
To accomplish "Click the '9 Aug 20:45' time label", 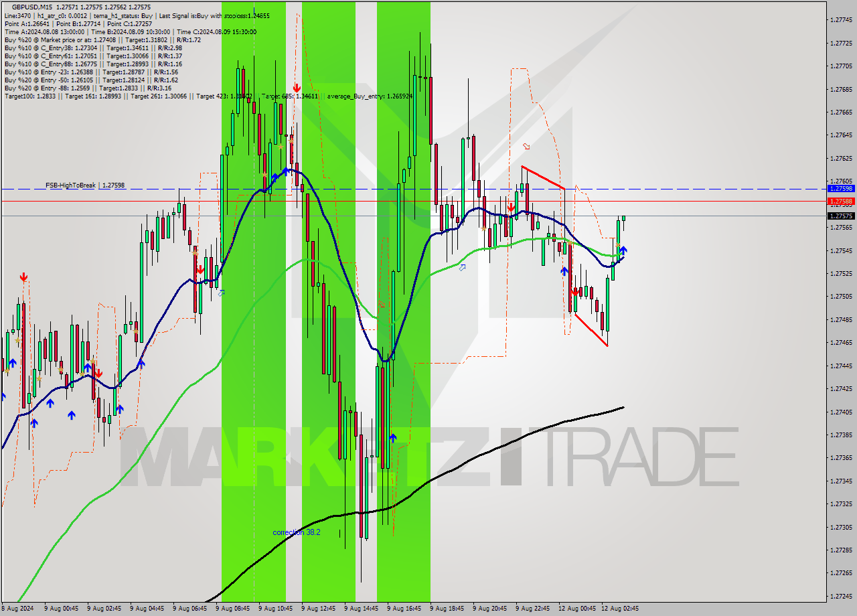I will (489, 609).
